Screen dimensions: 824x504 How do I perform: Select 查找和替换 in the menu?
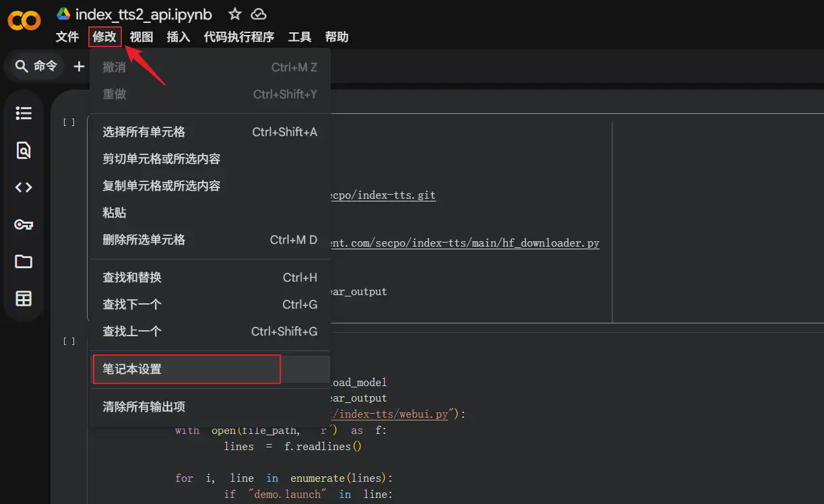[132, 278]
